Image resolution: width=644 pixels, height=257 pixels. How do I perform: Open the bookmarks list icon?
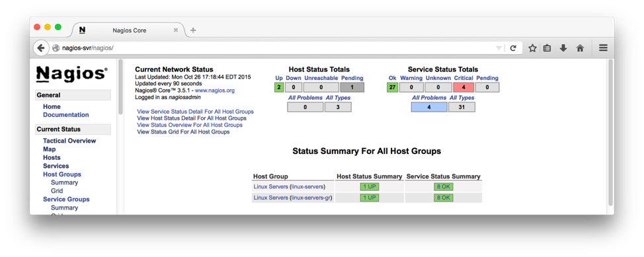[547, 48]
